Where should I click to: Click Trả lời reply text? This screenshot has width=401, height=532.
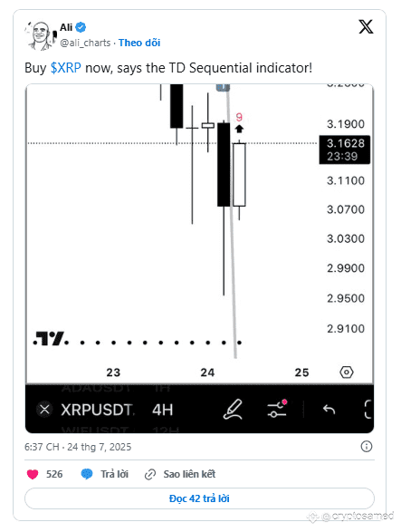tap(115, 474)
